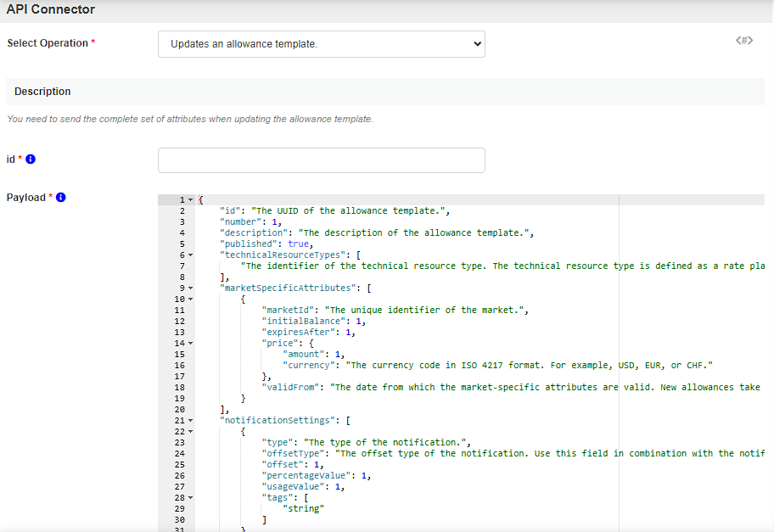Click the info icon next to id
774x532 pixels.
coord(31,160)
